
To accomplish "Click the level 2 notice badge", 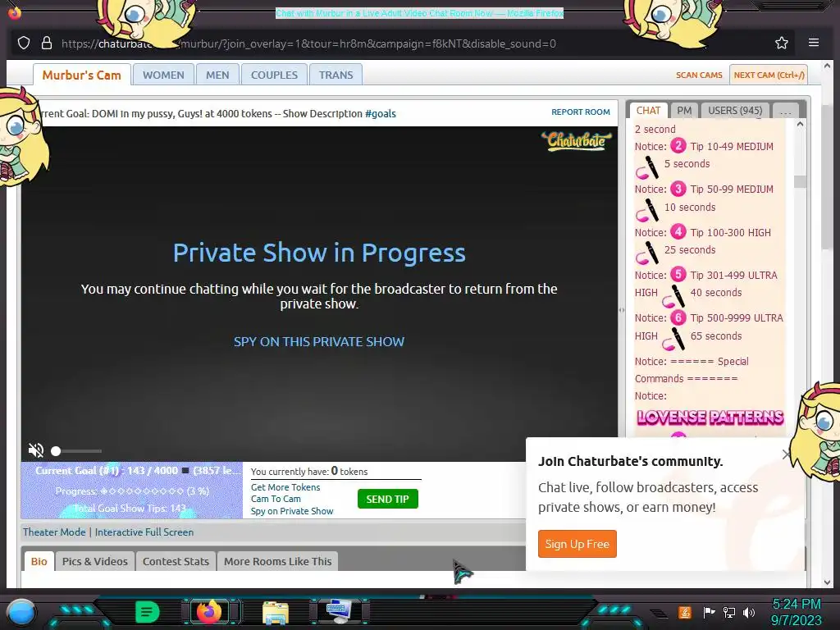I will [678, 146].
